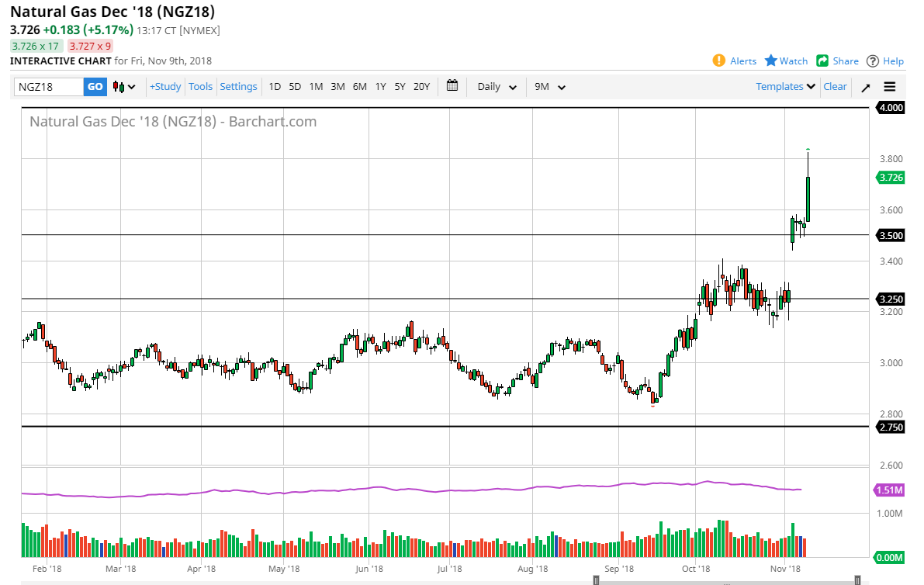Open chart Help
The image size is (924, 585).
click(891, 61)
